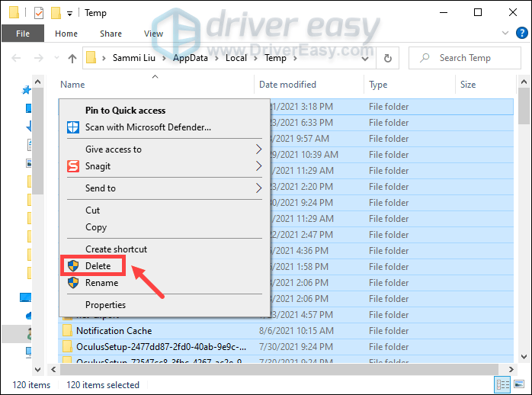Go up one folder level arrow
Screen dimensions: 532x395
[72, 59]
